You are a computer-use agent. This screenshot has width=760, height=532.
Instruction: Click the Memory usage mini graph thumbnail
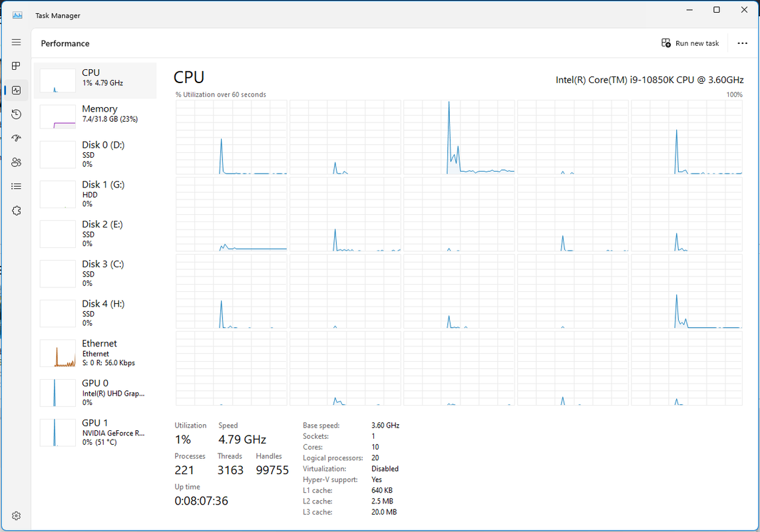pos(58,117)
